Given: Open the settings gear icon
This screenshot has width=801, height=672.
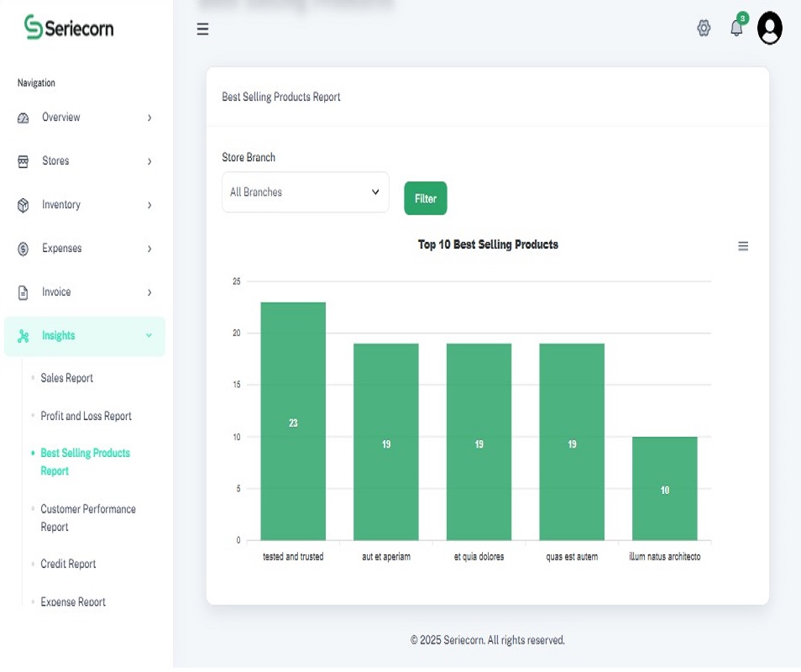Looking at the screenshot, I should click(704, 28).
